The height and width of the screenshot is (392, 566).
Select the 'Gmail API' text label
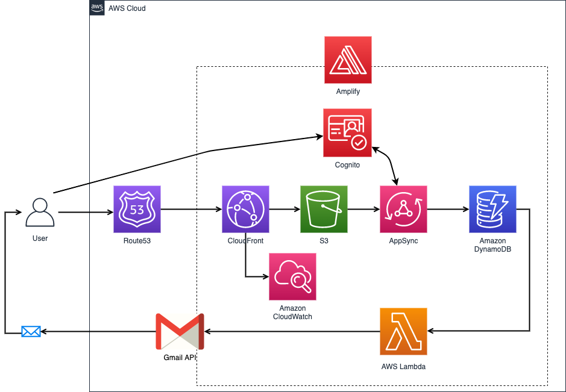(x=180, y=358)
